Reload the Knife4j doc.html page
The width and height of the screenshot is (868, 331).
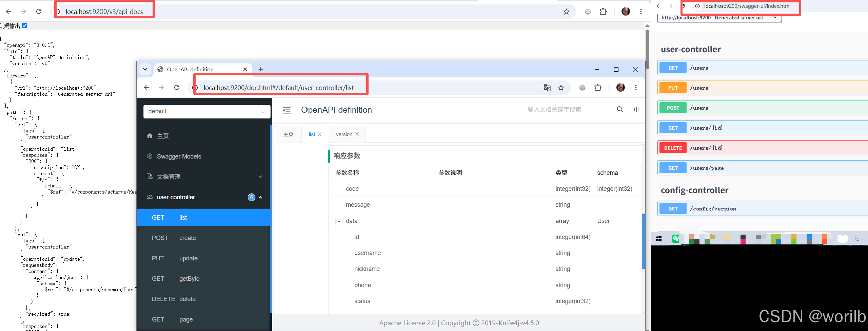pyautogui.click(x=177, y=88)
